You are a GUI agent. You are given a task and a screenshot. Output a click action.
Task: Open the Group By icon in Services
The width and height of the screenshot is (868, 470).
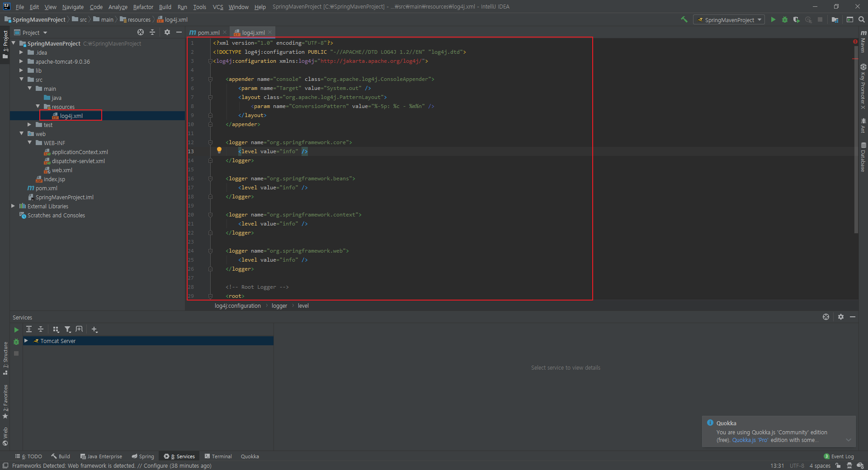56,329
